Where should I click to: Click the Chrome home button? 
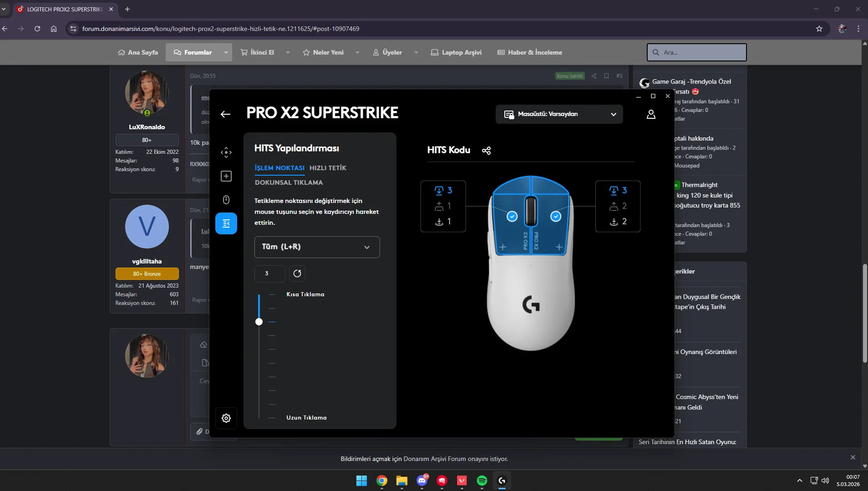click(54, 29)
